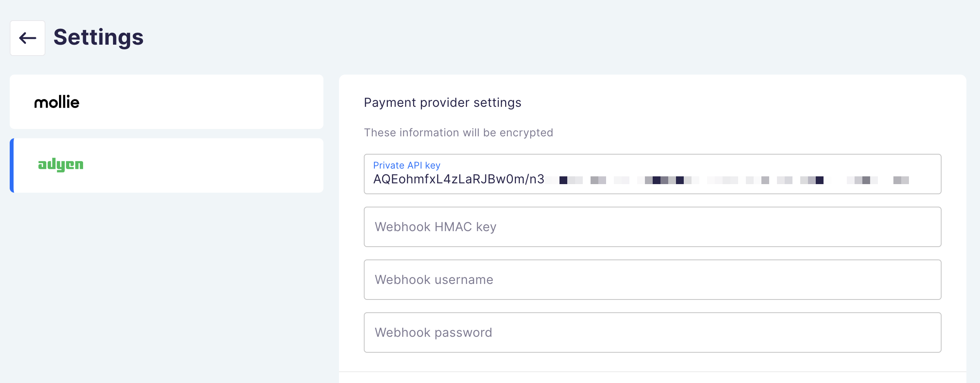
Task: Click the 'Payment provider settings' heading
Action: pyautogui.click(x=443, y=103)
